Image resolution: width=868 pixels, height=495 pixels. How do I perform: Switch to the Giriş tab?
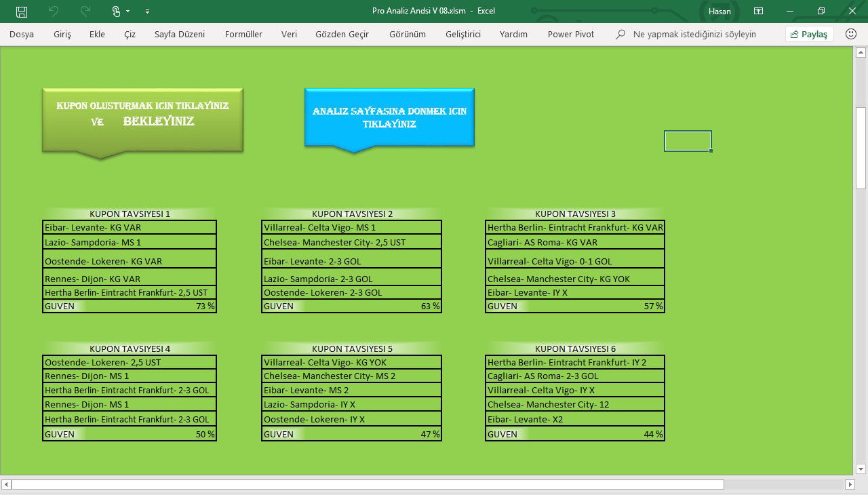pyautogui.click(x=62, y=34)
